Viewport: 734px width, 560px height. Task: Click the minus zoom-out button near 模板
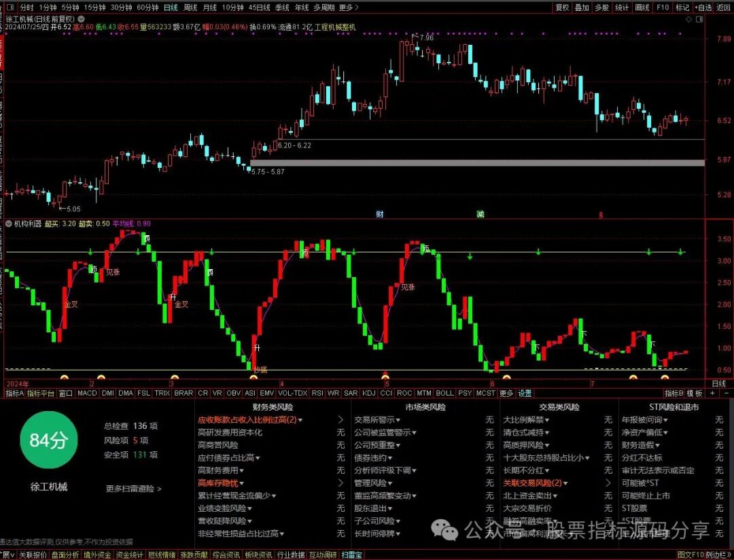[727, 393]
